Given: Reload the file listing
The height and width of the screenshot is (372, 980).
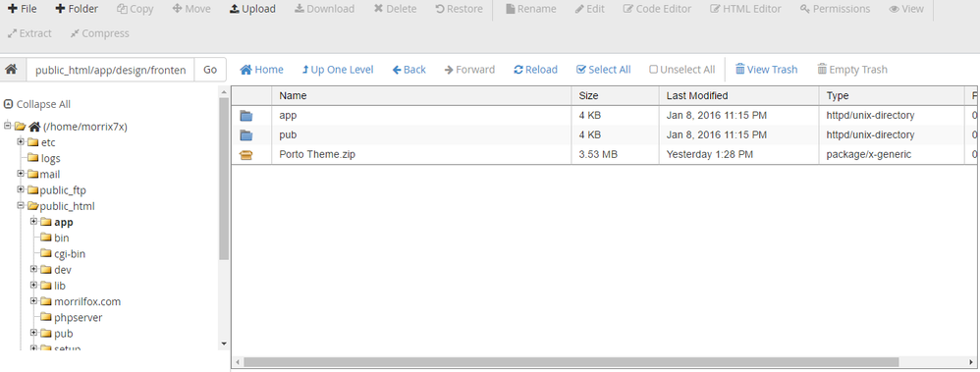Looking at the screenshot, I should point(535,70).
